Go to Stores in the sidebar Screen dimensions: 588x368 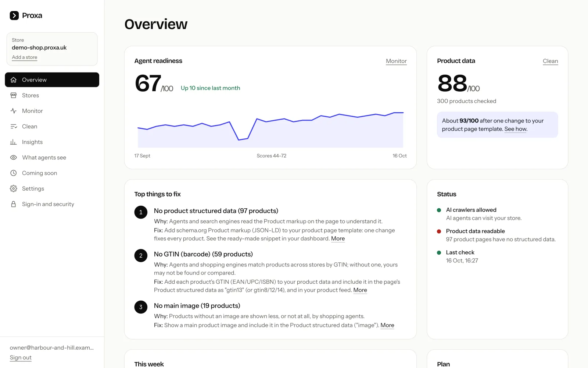(x=52, y=95)
